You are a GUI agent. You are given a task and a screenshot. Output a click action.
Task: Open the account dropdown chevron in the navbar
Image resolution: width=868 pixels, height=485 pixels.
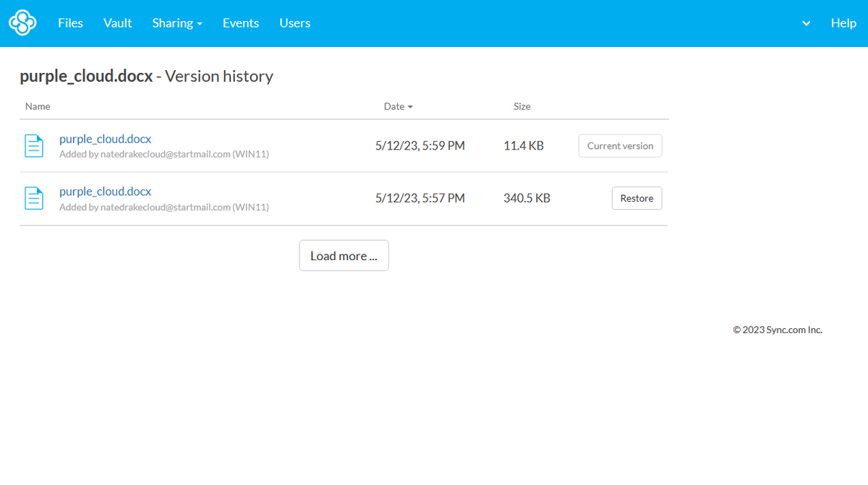point(805,22)
